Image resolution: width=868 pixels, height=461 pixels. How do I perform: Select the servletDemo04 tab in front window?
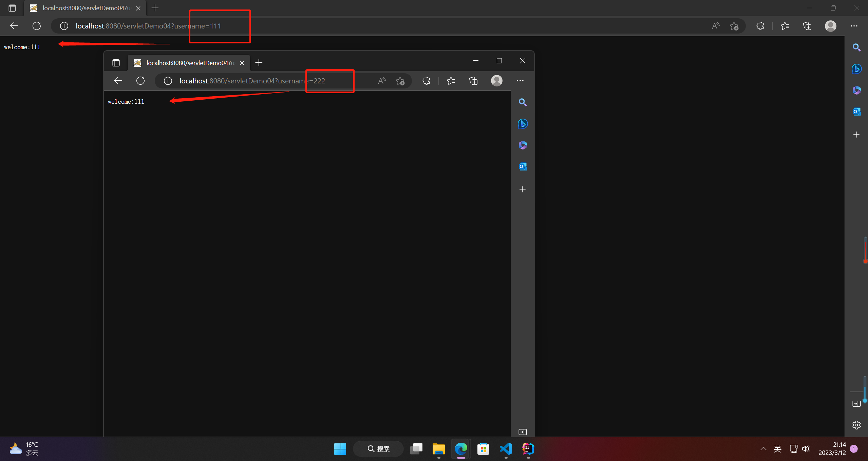pos(189,63)
